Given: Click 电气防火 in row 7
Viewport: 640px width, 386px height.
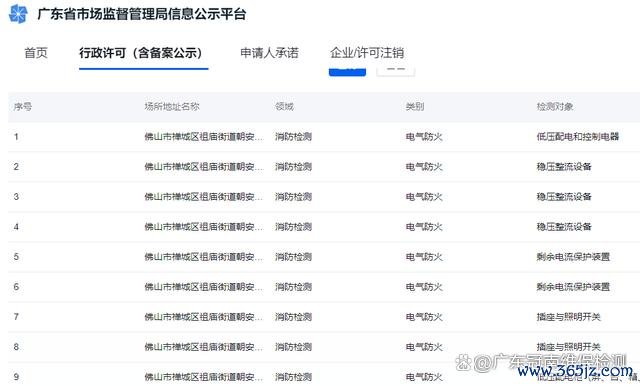Looking at the screenshot, I should pos(424,317).
